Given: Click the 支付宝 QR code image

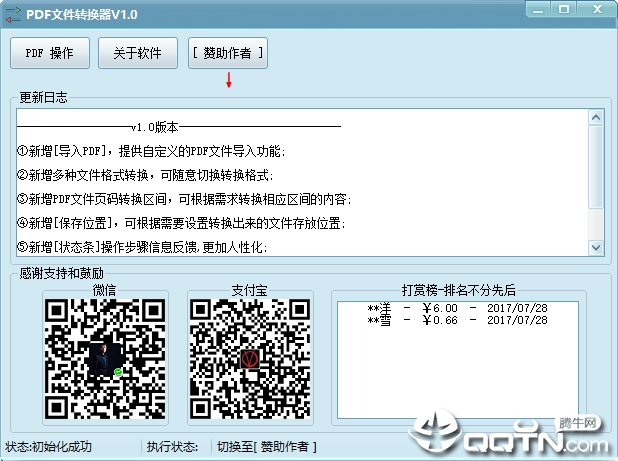Looking at the screenshot, I should (250, 359).
